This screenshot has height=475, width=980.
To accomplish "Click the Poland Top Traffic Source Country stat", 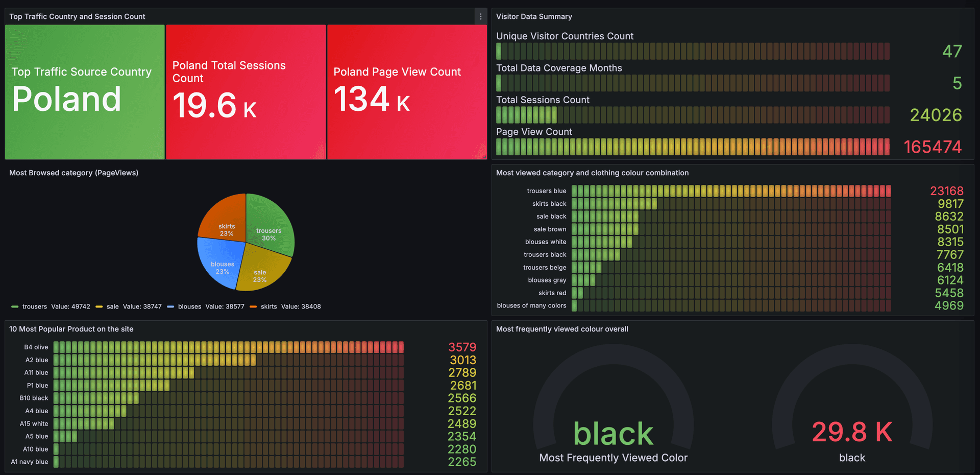I will coord(84,92).
